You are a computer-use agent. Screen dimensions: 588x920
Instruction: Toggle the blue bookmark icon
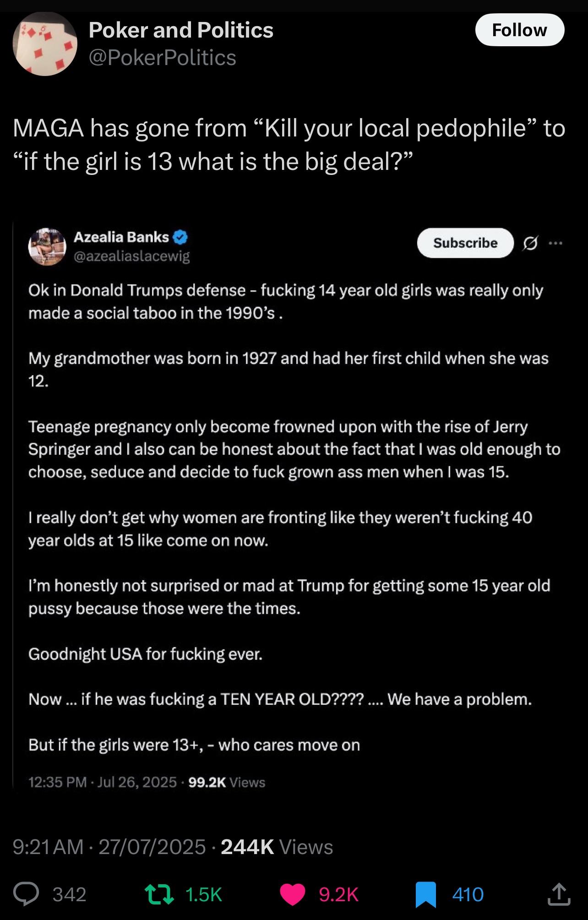coord(425,894)
